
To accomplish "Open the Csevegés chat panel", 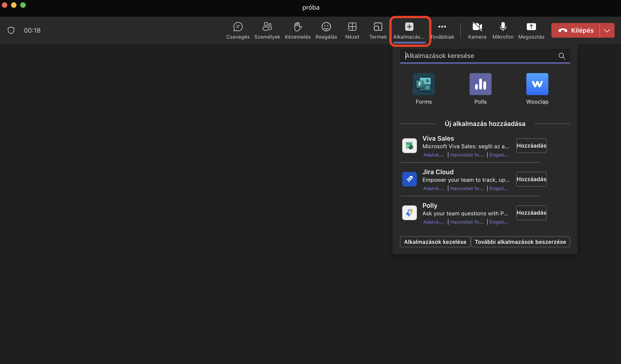I will pos(238,31).
